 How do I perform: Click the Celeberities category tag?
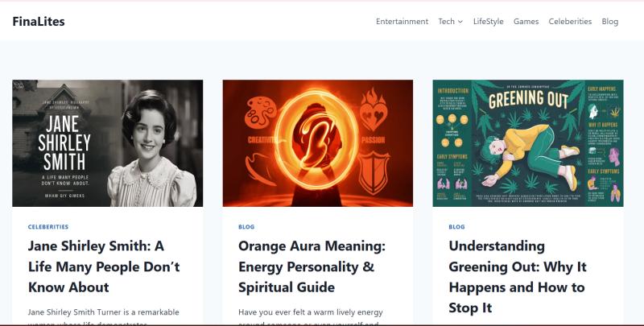tap(48, 227)
